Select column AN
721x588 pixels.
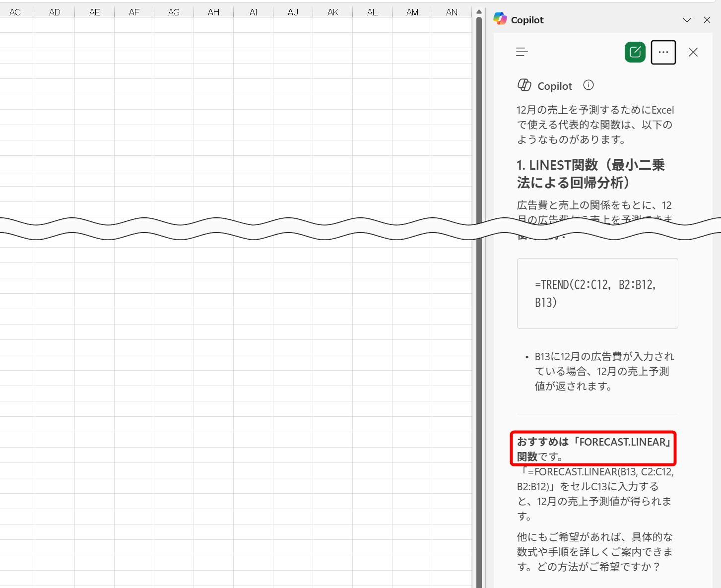452,11
